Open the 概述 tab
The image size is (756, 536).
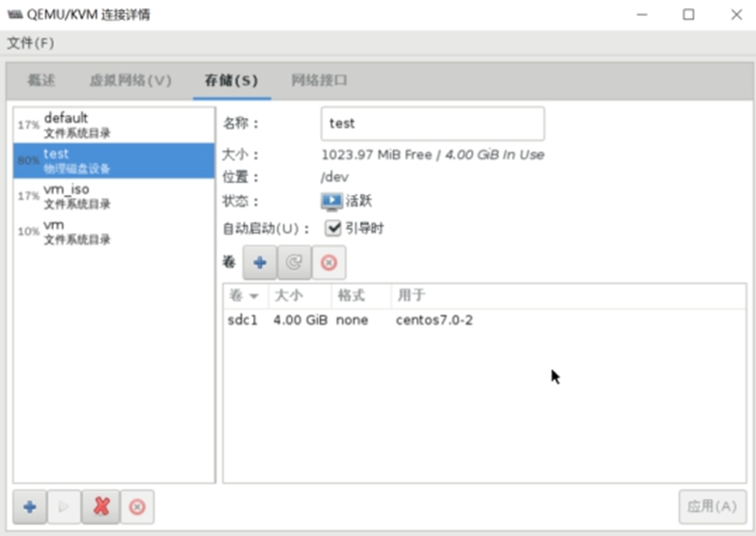coord(41,81)
